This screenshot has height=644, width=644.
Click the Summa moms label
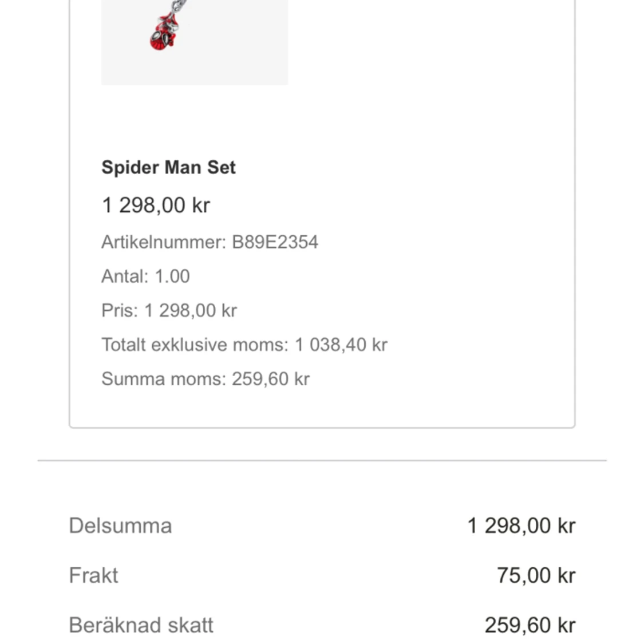(x=164, y=379)
